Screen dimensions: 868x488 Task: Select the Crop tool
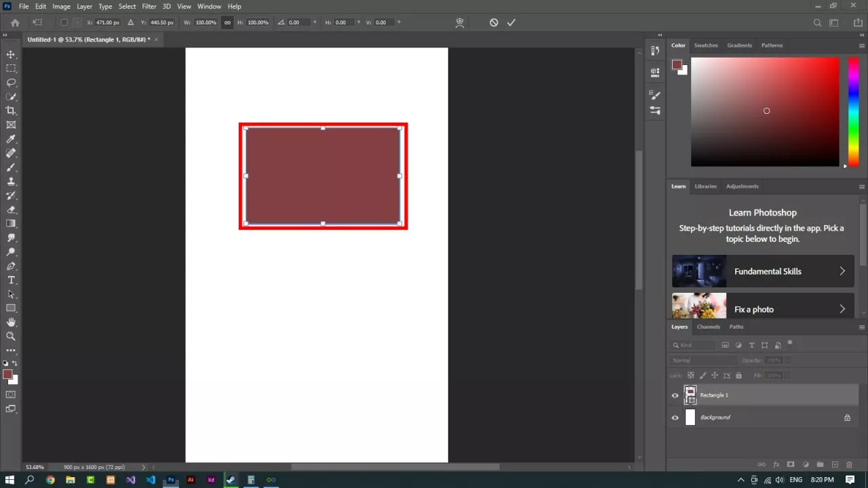[x=11, y=110]
